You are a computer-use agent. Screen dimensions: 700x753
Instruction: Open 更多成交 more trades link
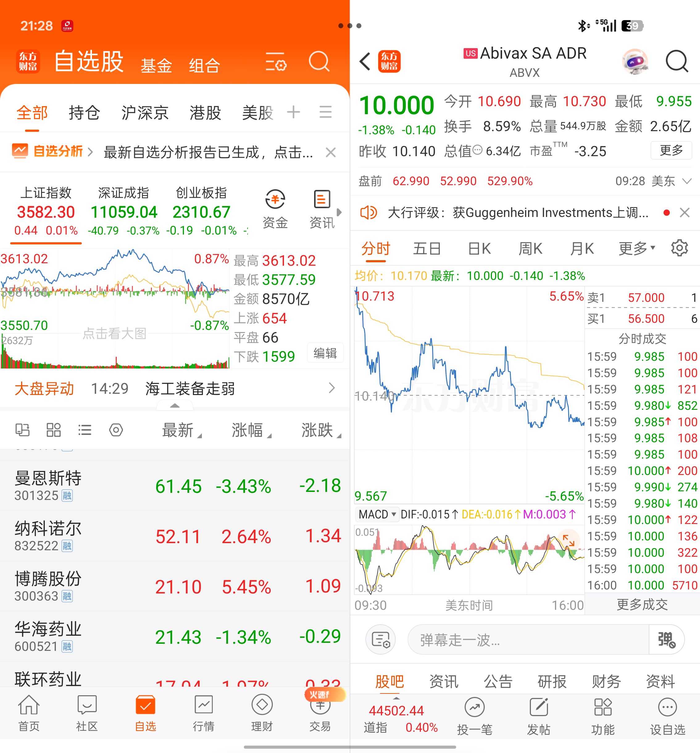pos(642,605)
